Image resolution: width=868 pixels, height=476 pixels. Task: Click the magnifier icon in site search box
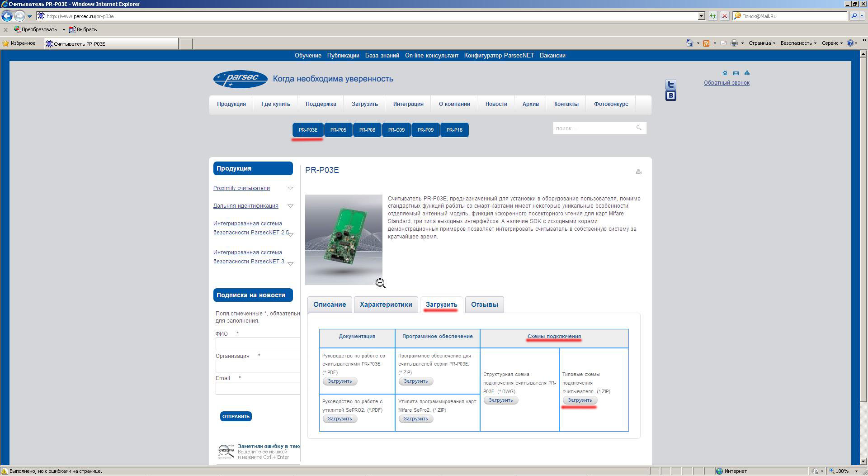(x=639, y=128)
